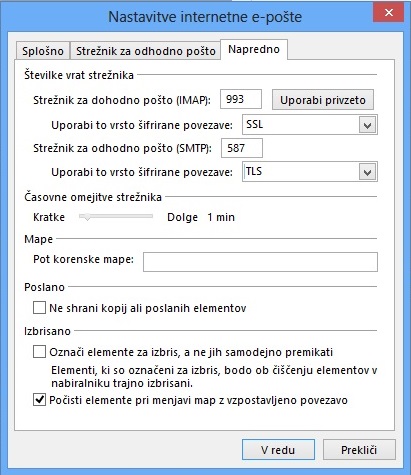Check Označi elemente za izbris checkbox

[x=39, y=352]
